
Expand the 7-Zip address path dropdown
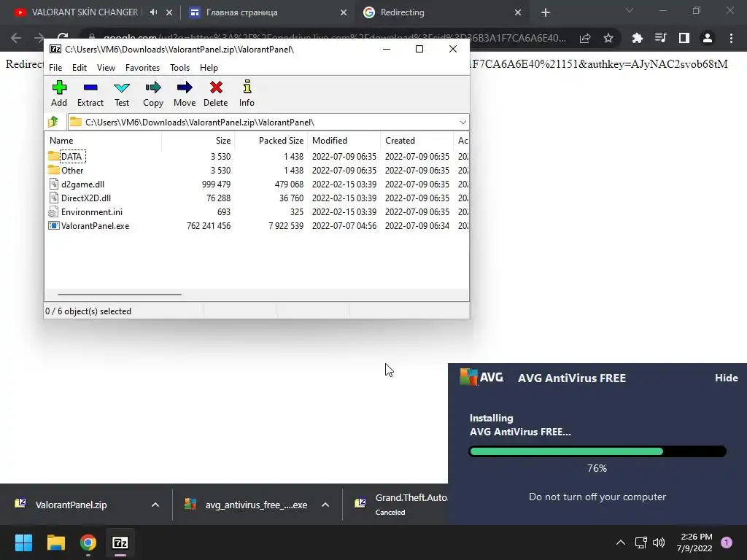pos(462,122)
